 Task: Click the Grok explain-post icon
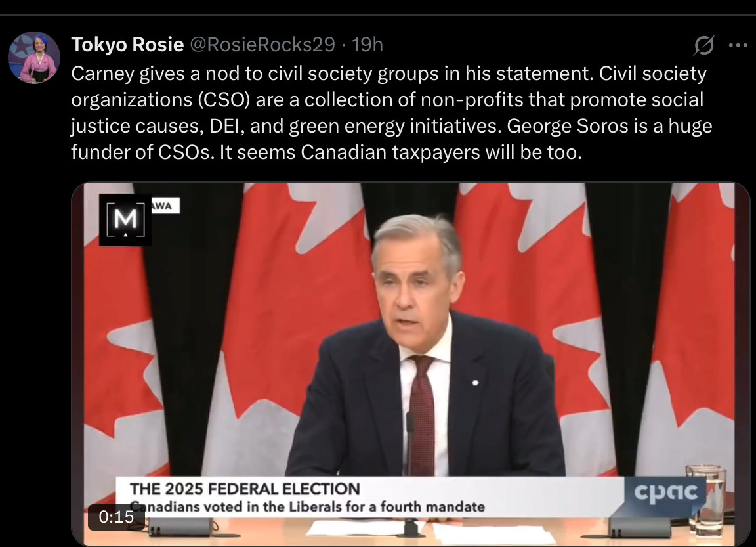(705, 45)
